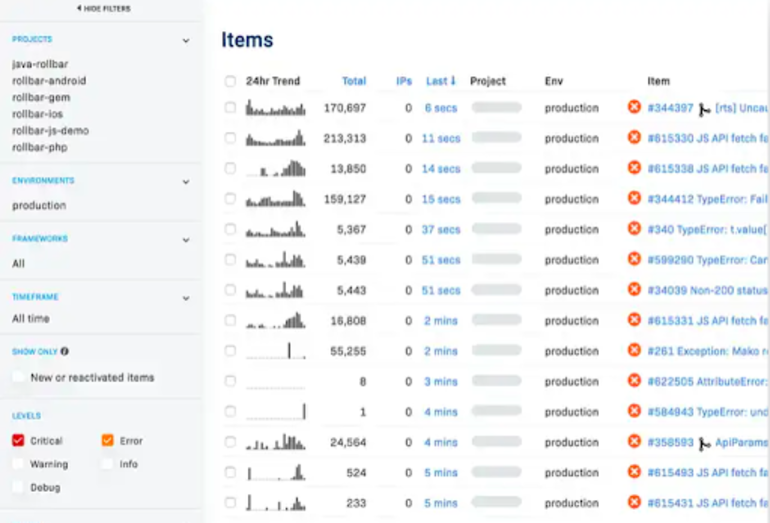Collapse the Projects filter section chevron
This screenshot has width=770, height=523.
186,40
